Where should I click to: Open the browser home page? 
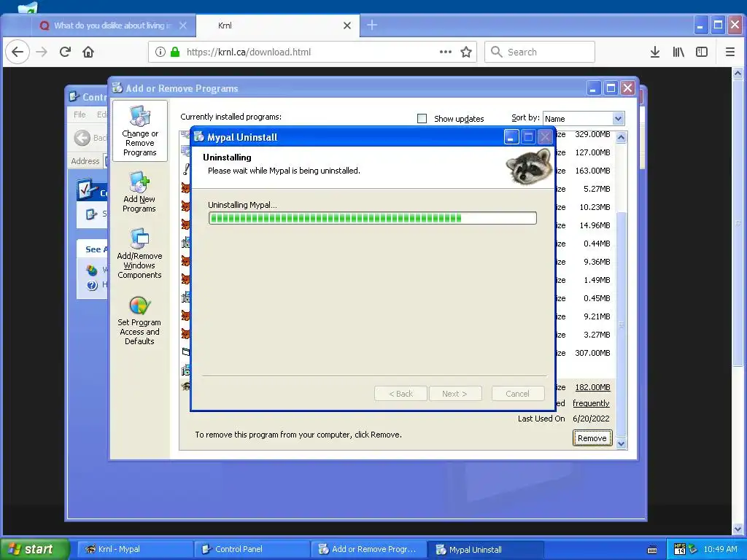[88, 52]
